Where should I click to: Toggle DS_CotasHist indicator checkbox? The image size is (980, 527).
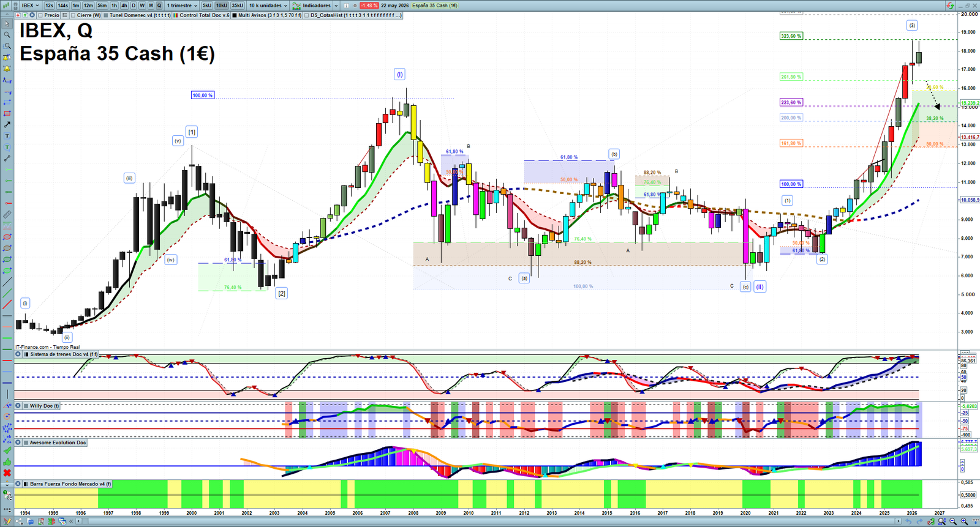click(307, 15)
